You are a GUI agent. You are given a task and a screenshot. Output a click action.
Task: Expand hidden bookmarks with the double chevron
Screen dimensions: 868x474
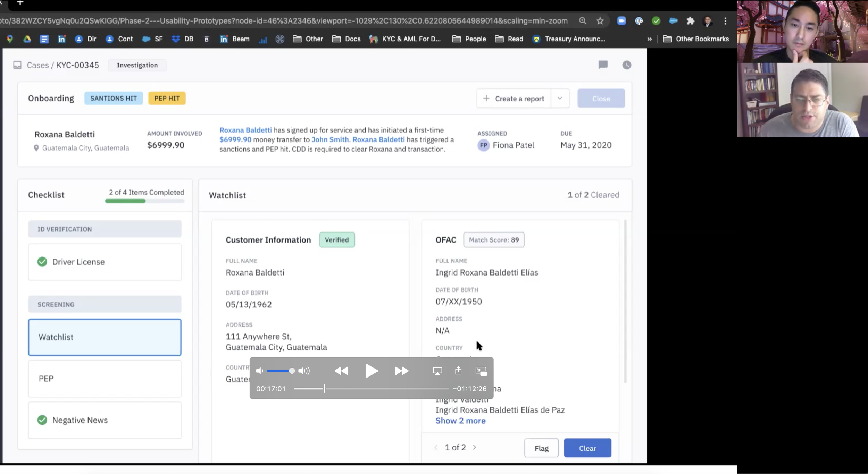pyautogui.click(x=649, y=39)
